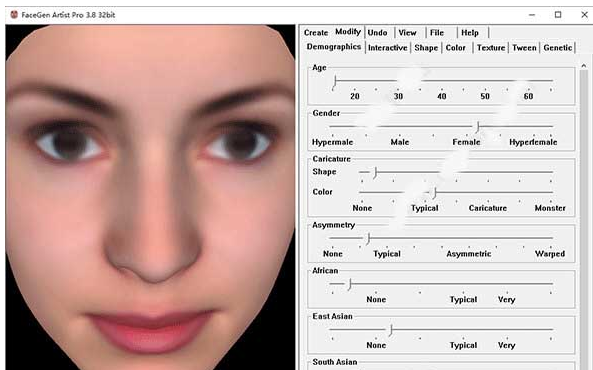Click the Hypermale label on Gender scale
The image size is (593, 370).
tap(332, 142)
